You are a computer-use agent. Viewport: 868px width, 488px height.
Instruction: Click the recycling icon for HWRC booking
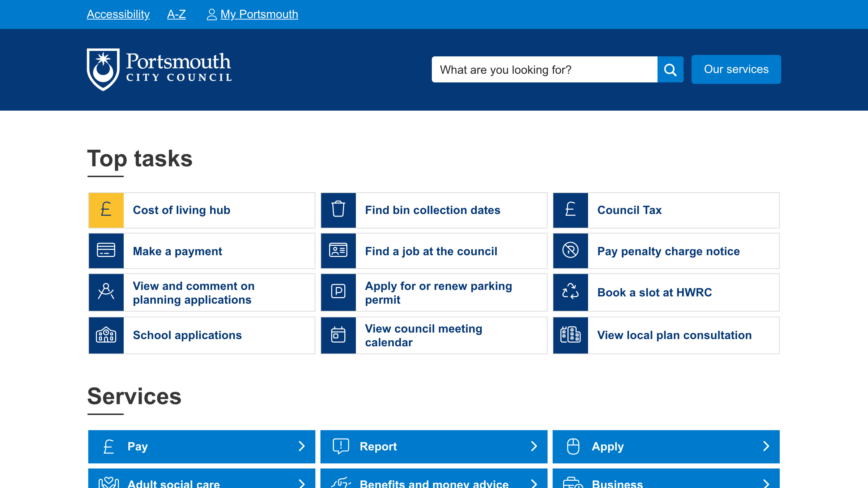click(x=570, y=292)
